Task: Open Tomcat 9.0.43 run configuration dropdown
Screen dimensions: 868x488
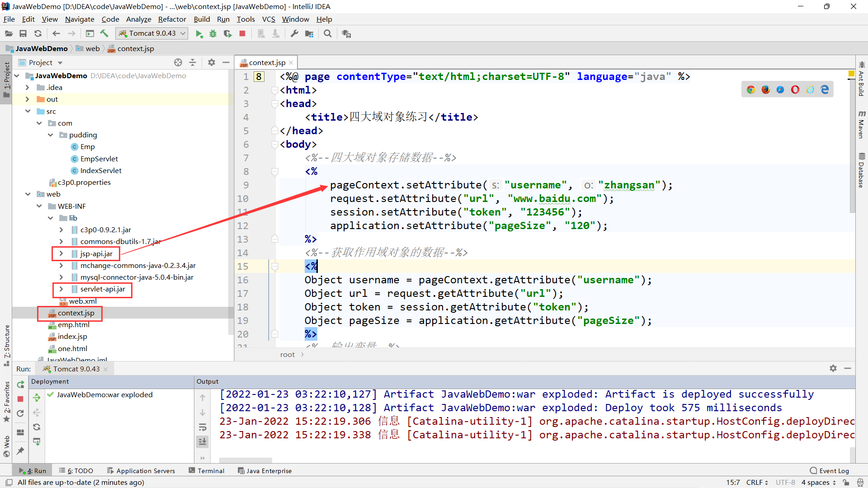Action: (x=152, y=33)
